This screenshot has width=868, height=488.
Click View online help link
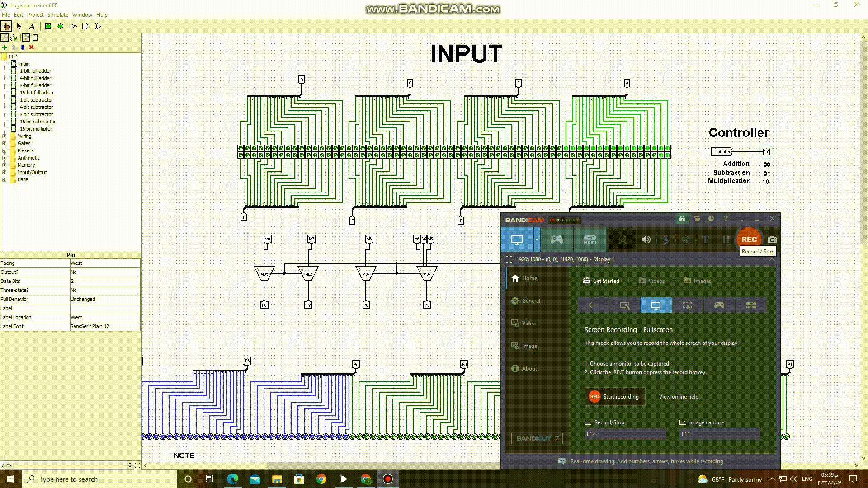(679, 396)
